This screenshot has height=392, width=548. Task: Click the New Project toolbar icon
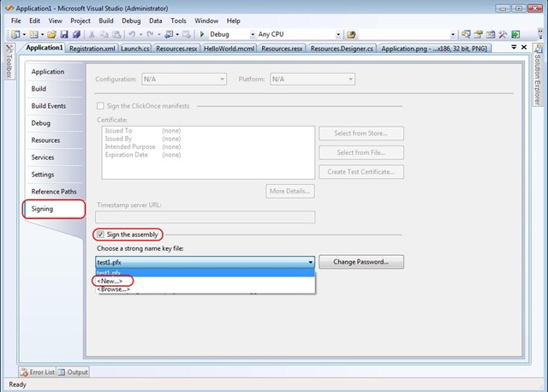tap(15, 34)
